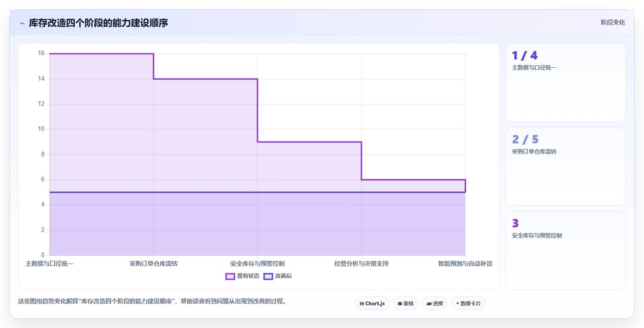Open the 2 / 5 采购订单仓库流转 card
The height and width of the screenshot is (328, 644).
[565, 166]
